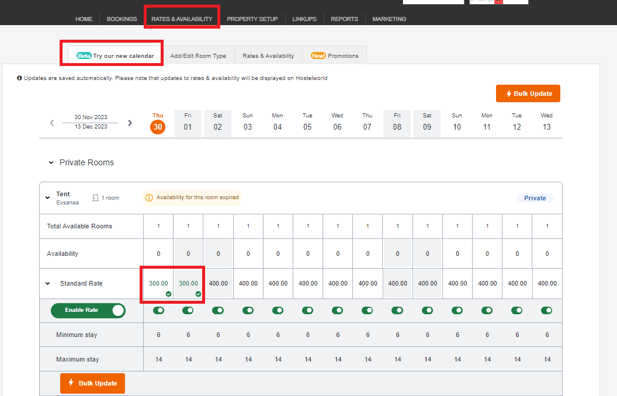Click the top Bulk Update button
Screen dimensions: 617x396
tap(528, 93)
